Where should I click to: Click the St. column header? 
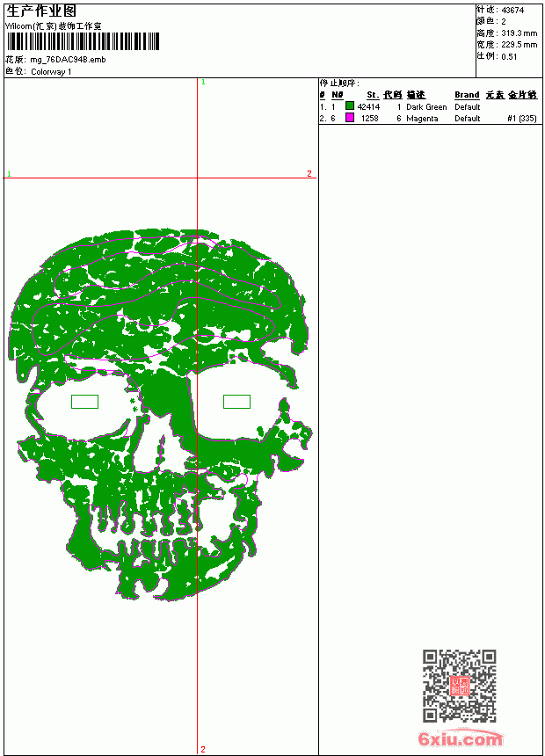click(373, 95)
